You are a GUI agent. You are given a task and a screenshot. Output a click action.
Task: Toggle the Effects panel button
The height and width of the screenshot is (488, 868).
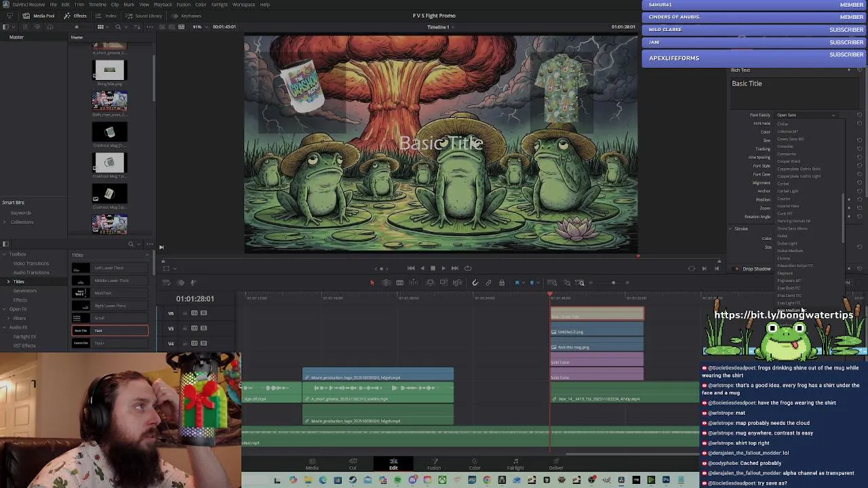[x=76, y=16]
